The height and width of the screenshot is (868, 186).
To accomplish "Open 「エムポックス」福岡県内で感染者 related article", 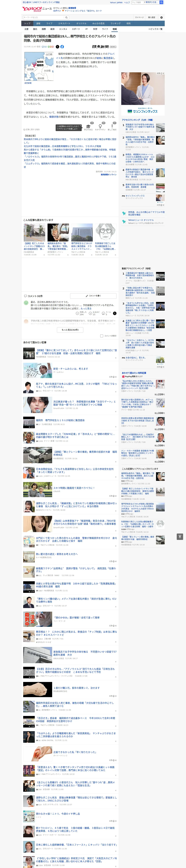I will pos(70,165).
